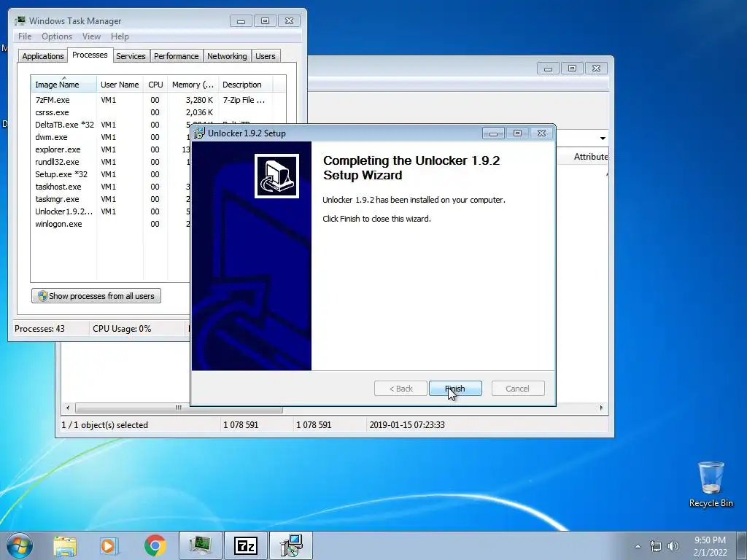
Task: Click the Processes: 43 status entry
Action: point(39,329)
